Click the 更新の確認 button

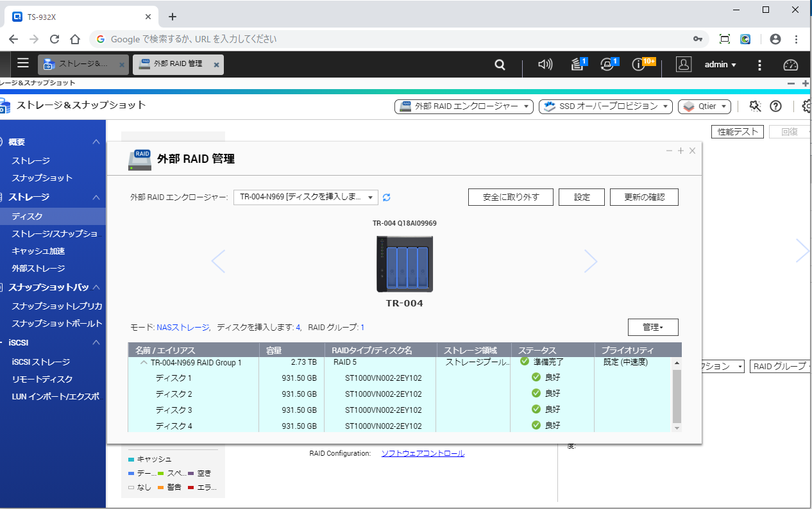pyautogui.click(x=643, y=197)
